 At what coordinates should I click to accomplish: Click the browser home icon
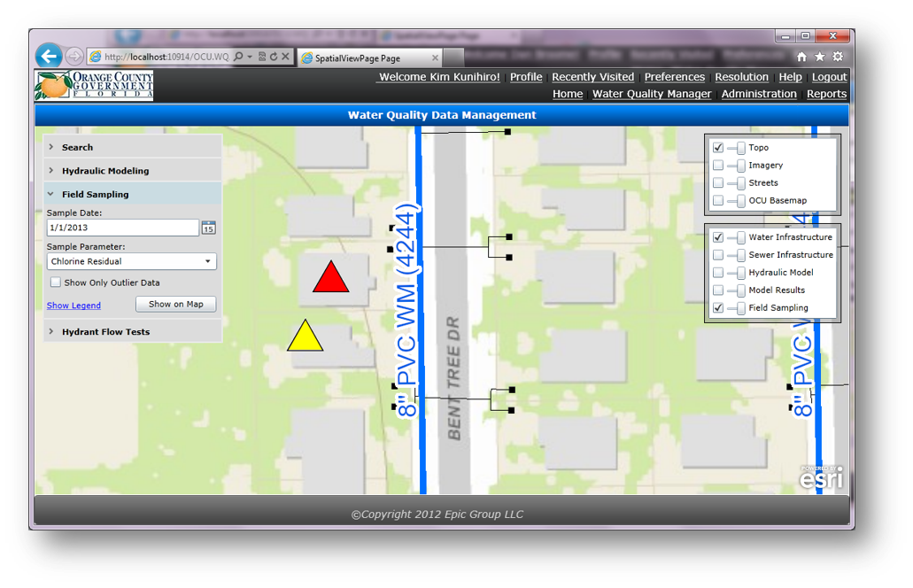pyautogui.click(x=801, y=57)
